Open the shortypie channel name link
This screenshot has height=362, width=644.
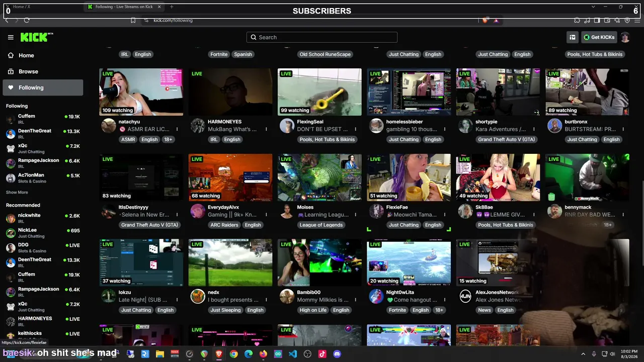tap(487, 122)
